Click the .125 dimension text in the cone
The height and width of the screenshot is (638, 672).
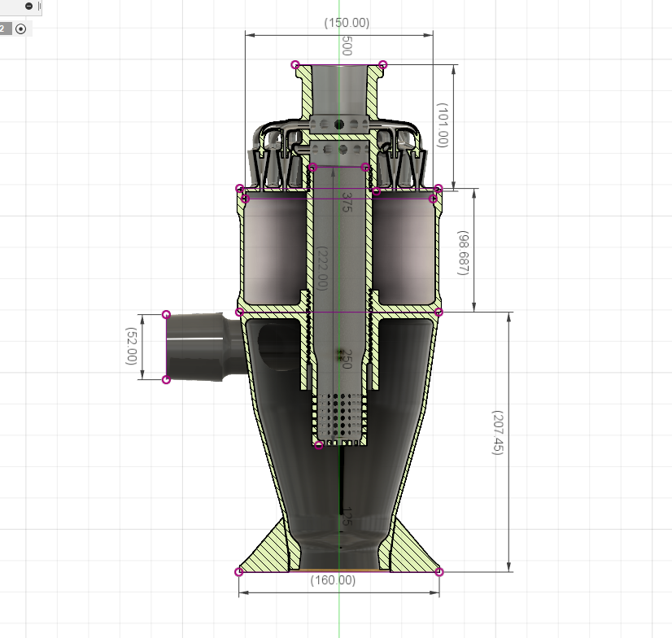pos(347,515)
